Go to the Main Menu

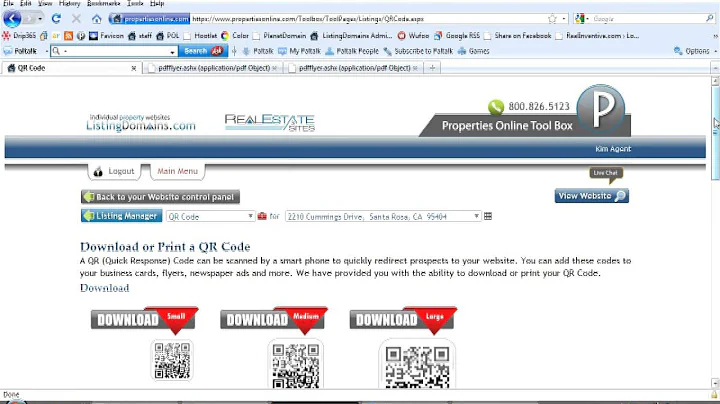coord(178,171)
